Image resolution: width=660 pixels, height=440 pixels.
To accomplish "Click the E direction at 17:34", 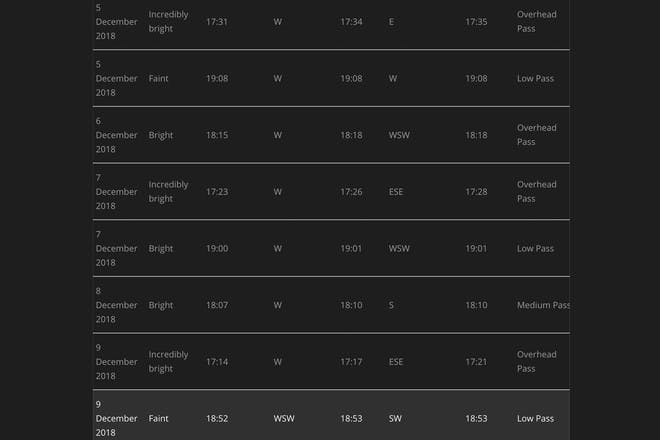I will pos(391,22).
